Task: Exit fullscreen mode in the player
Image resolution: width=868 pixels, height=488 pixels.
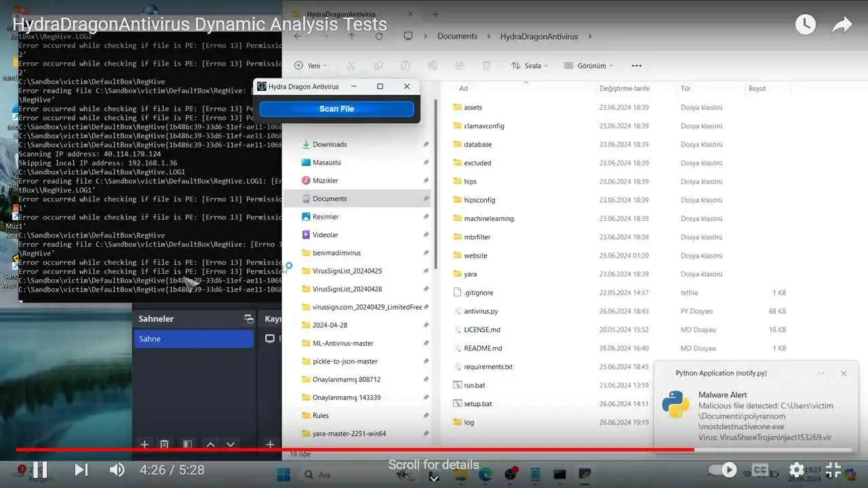Action: coord(833,469)
